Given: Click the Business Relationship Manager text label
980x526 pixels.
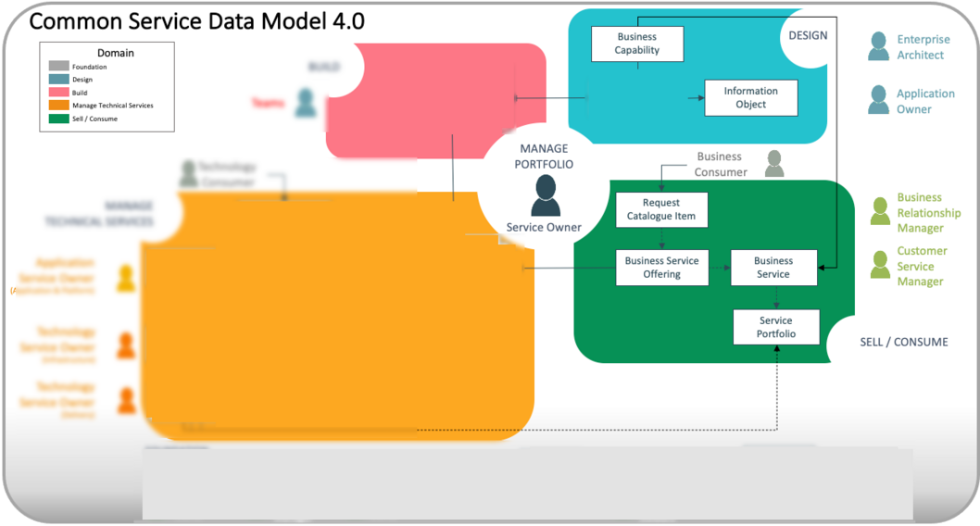Looking at the screenshot, I should pyautogui.click(x=929, y=212).
